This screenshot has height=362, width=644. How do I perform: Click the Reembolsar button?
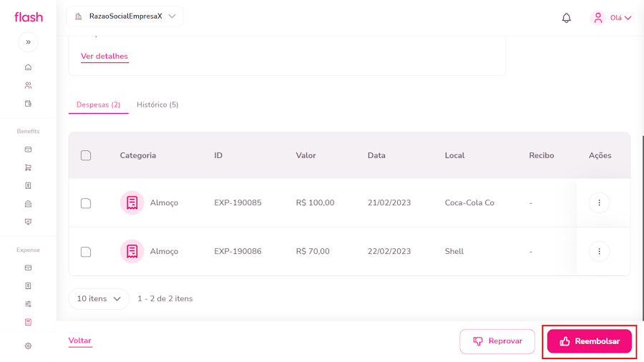click(x=589, y=341)
